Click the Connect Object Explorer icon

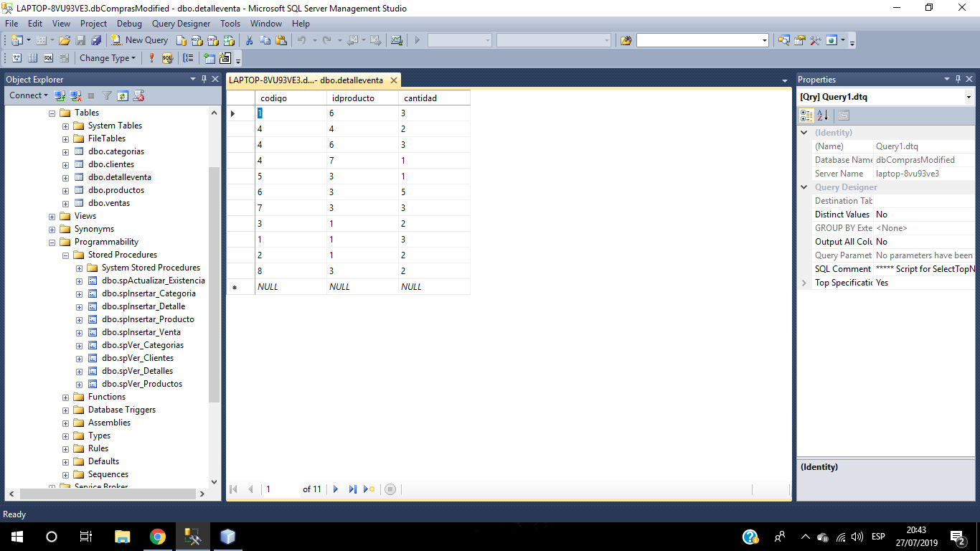click(60, 95)
